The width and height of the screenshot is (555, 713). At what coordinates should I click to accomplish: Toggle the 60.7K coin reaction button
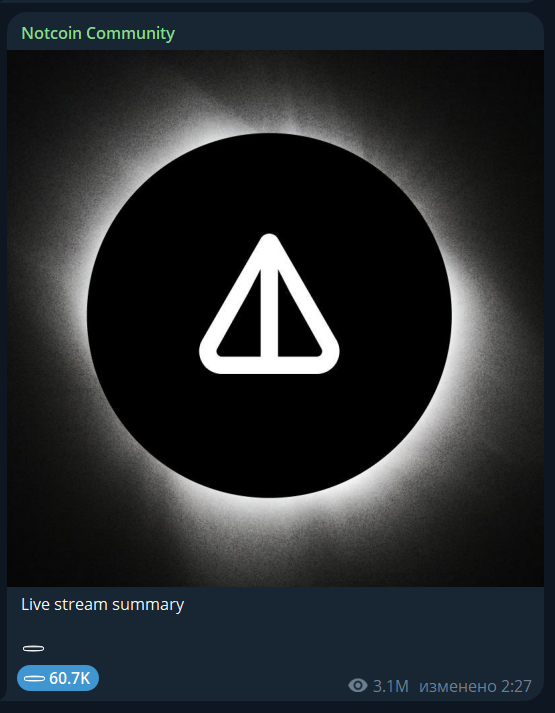(58, 678)
